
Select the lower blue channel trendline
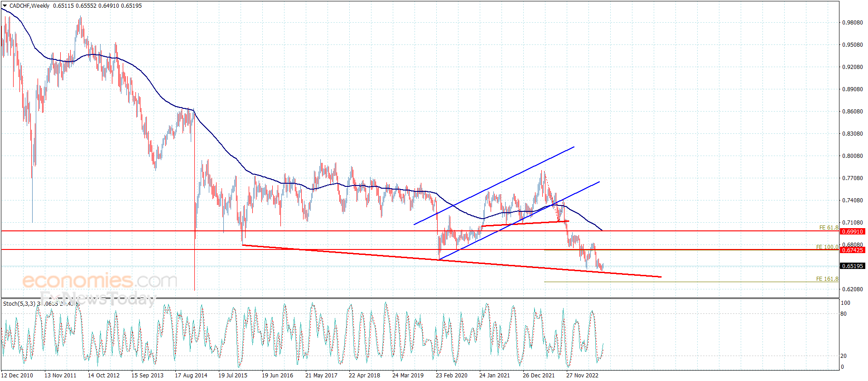[519, 220]
